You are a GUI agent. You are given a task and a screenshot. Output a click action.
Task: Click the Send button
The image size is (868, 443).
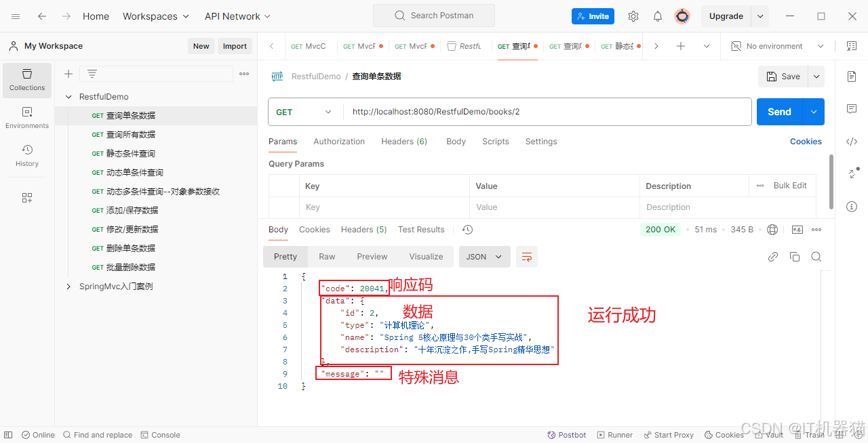tap(779, 112)
